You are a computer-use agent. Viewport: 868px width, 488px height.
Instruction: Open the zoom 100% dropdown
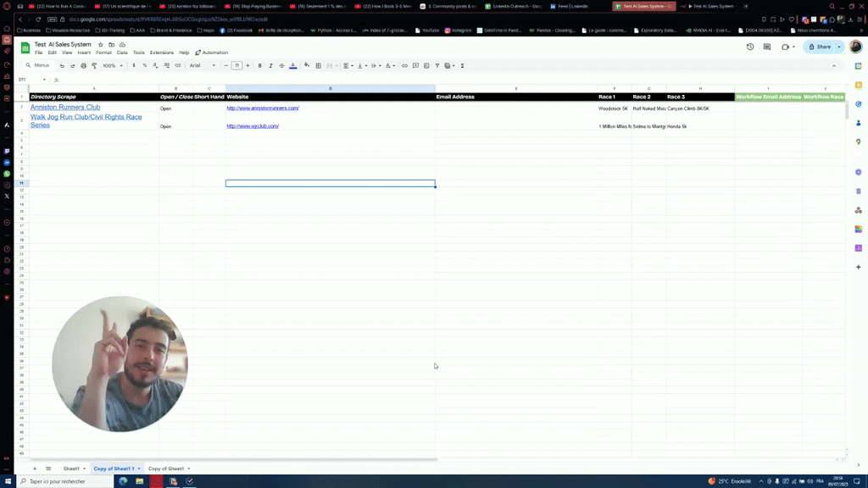(113, 66)
